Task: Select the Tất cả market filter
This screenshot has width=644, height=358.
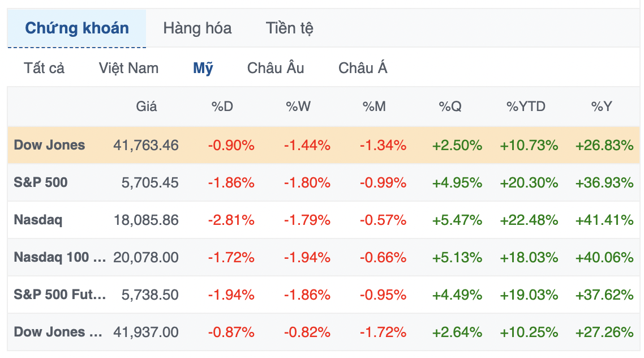Action: point(43,67)
